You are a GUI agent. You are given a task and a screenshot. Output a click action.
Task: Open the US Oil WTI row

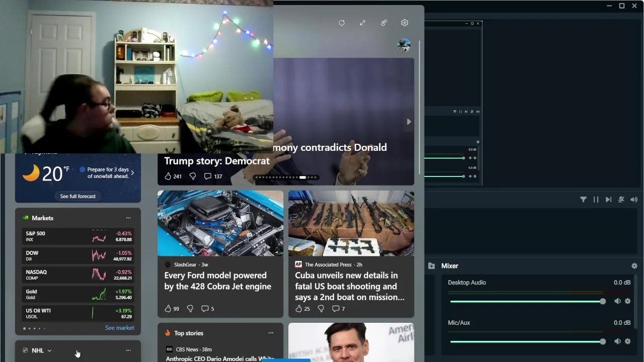pos(78,313)
